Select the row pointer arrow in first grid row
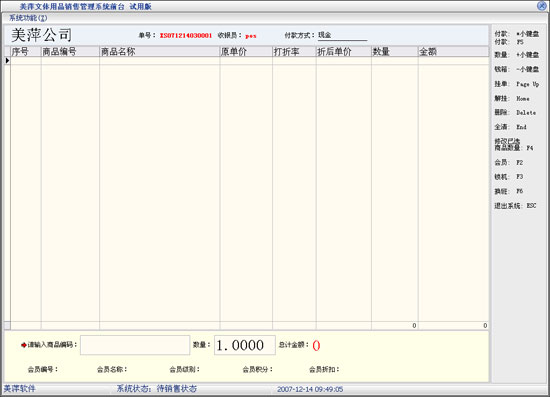Viewport: 550px width, 397px height. point(7,61)
